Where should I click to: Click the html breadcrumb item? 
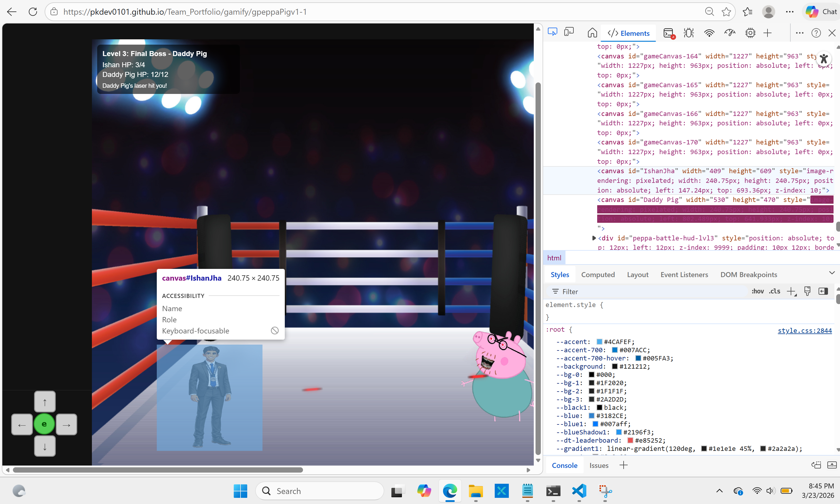(x=554, y=258)
